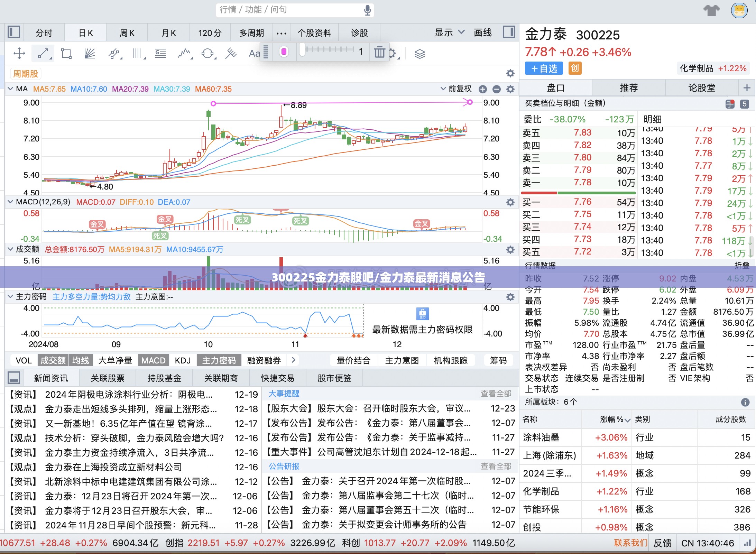This screenshot has width=756, height=554.
Task: Click the 联系我们 link
Action: (x=630, y=543)
